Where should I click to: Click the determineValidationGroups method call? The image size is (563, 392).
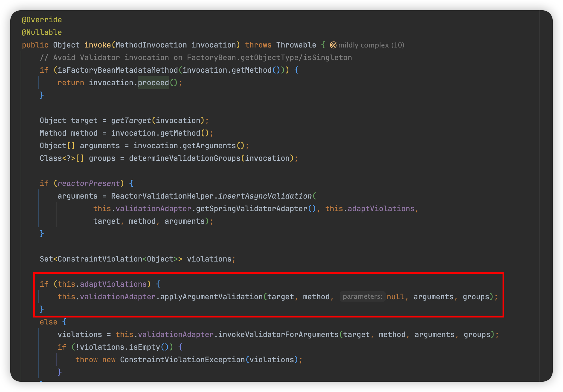(185, 158)
